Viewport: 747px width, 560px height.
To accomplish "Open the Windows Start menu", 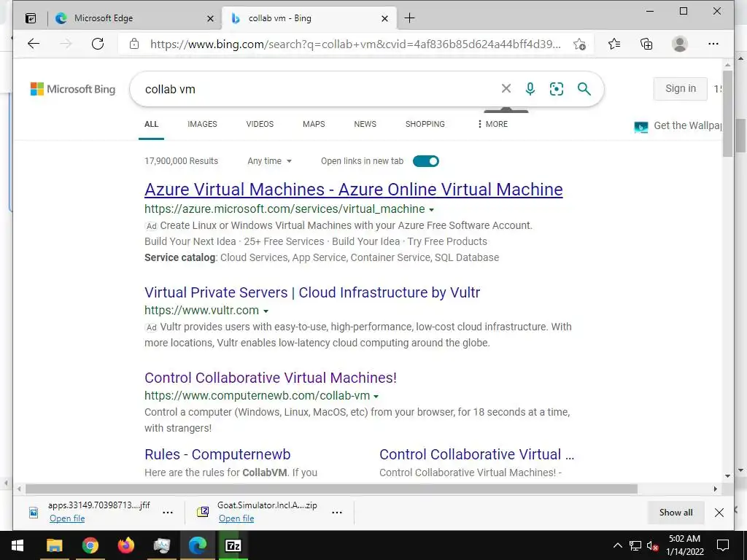I will pyautogui.click(x=18, y=545).
